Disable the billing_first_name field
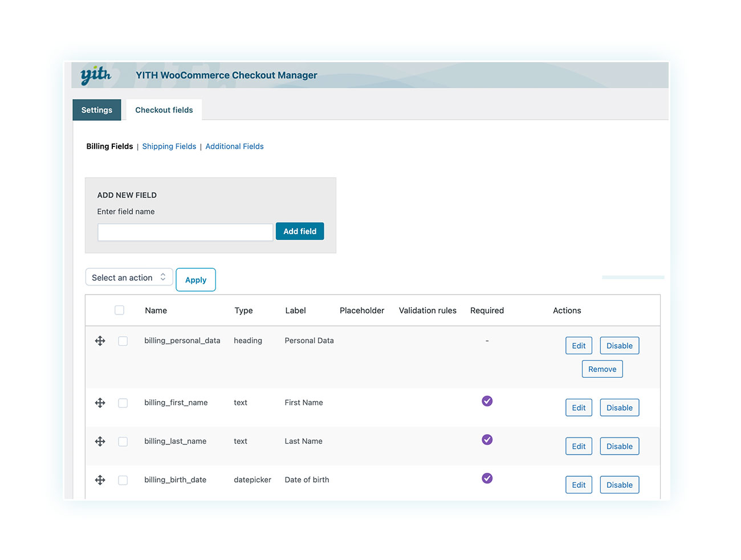The width and height of the screenshot is (741, 560). coord(620,408)
